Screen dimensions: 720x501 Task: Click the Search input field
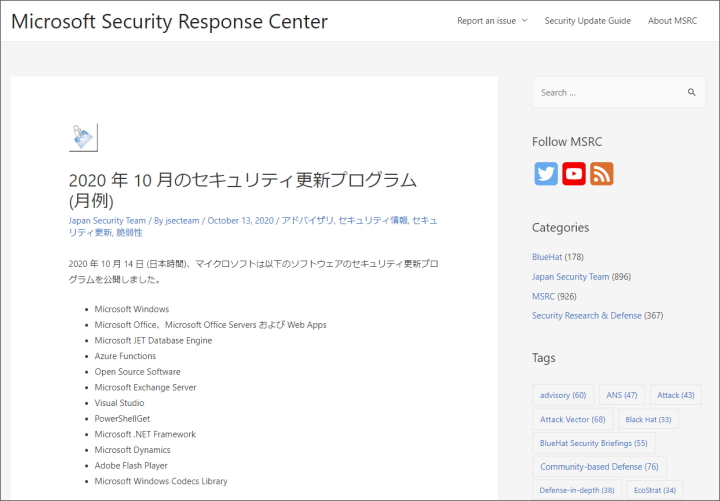[x=605, y=93]
